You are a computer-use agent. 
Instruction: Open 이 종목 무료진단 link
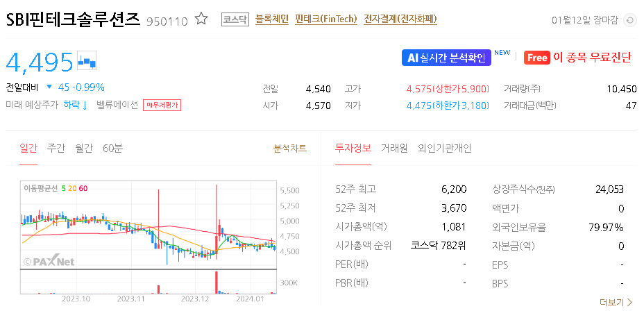(592, 58)
